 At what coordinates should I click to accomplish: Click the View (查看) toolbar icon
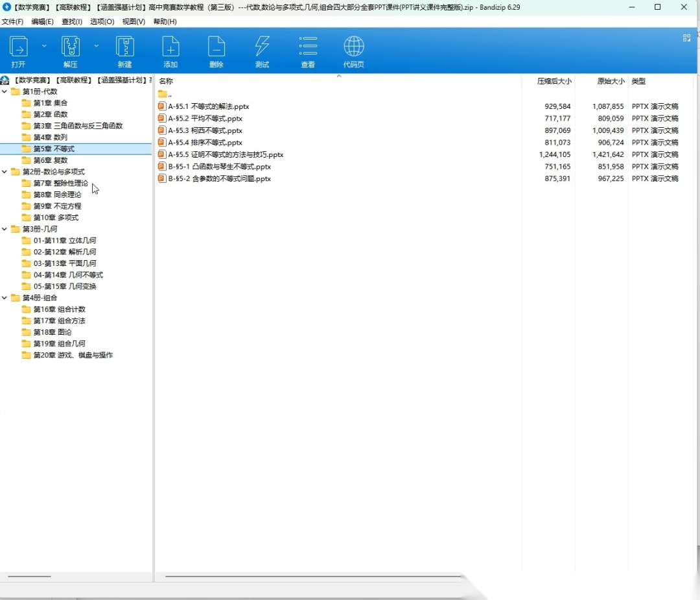click(x=308, y=47)
